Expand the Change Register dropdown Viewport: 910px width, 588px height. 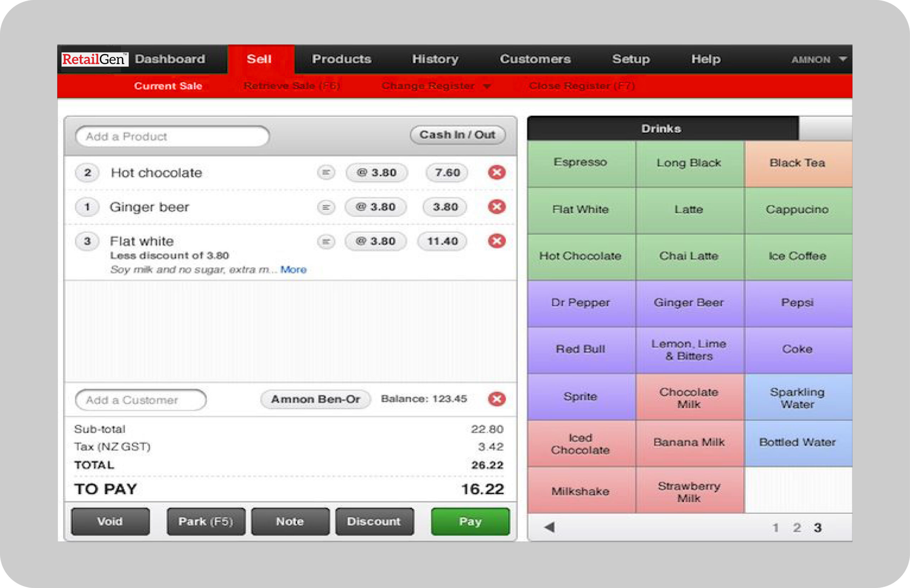(x=435, y=86)
